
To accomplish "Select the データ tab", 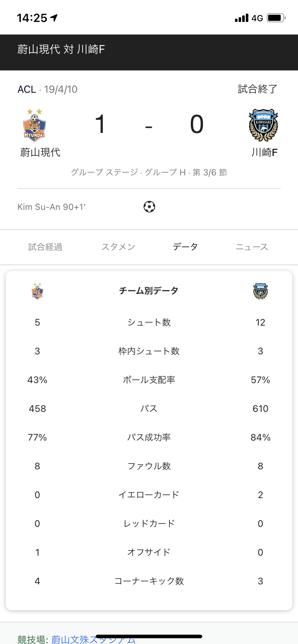I will point(185,247).
